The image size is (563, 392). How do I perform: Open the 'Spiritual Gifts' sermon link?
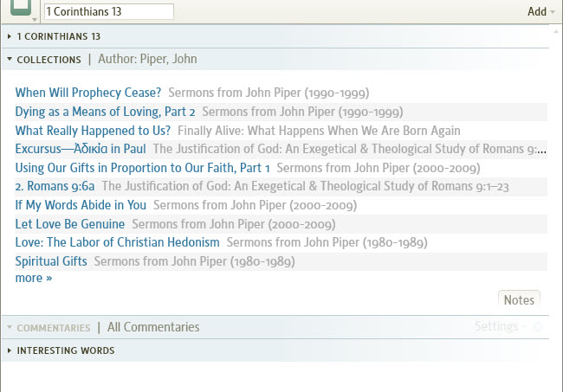click(x=51, y=261)
